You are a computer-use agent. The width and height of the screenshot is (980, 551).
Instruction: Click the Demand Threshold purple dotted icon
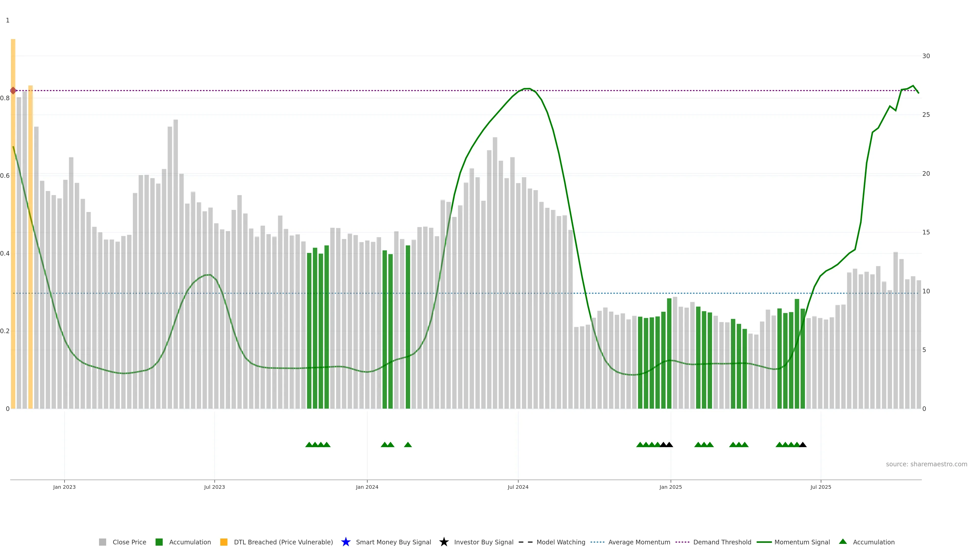(x=682, y=542)
